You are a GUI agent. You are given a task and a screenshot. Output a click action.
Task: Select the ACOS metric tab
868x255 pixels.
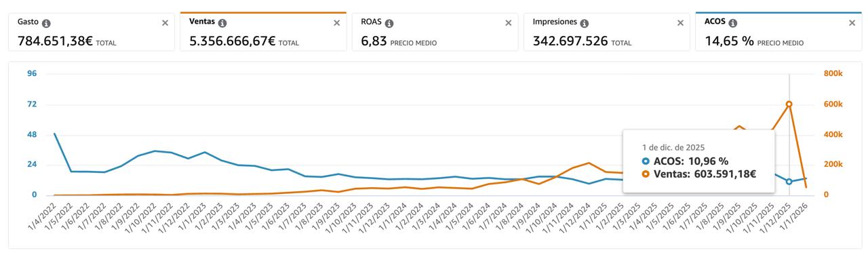[778, 32]
